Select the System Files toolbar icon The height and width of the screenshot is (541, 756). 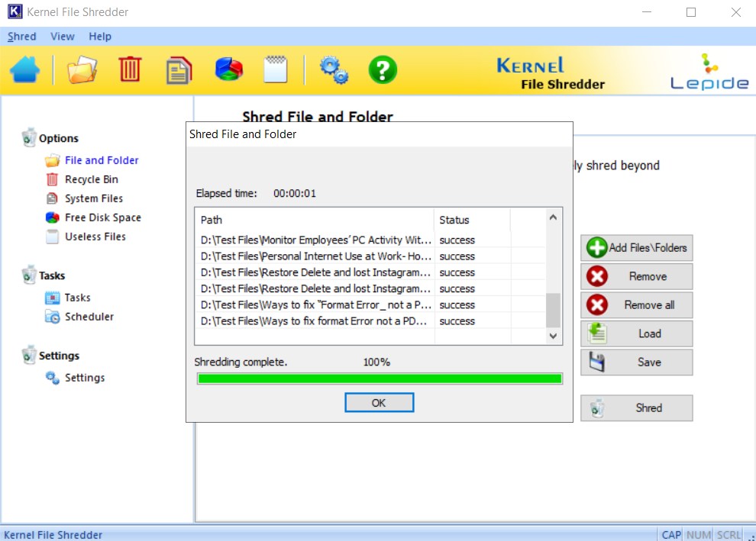pyautogui.click(x=179, y=70)
